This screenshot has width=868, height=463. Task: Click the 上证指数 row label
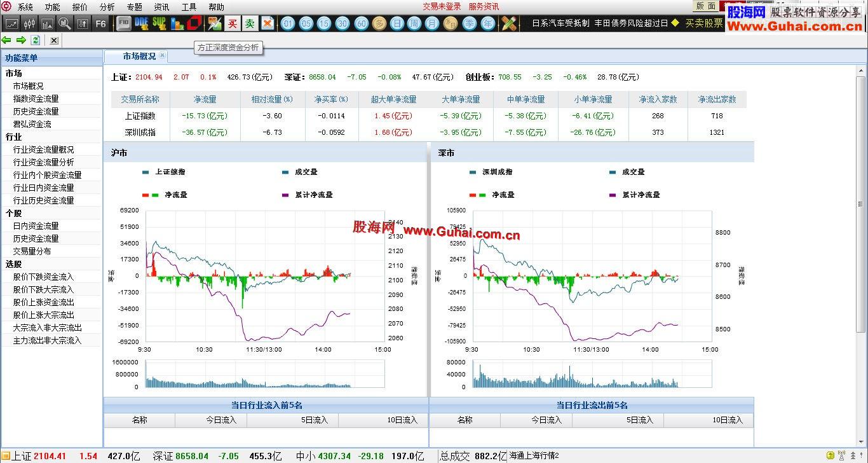pyautogui.click(x=140, y=116)
